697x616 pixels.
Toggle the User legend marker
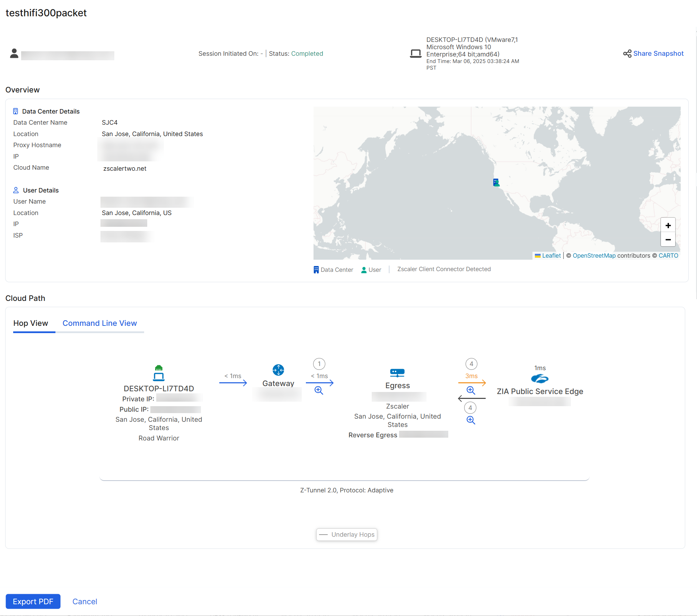coord(363,269)
